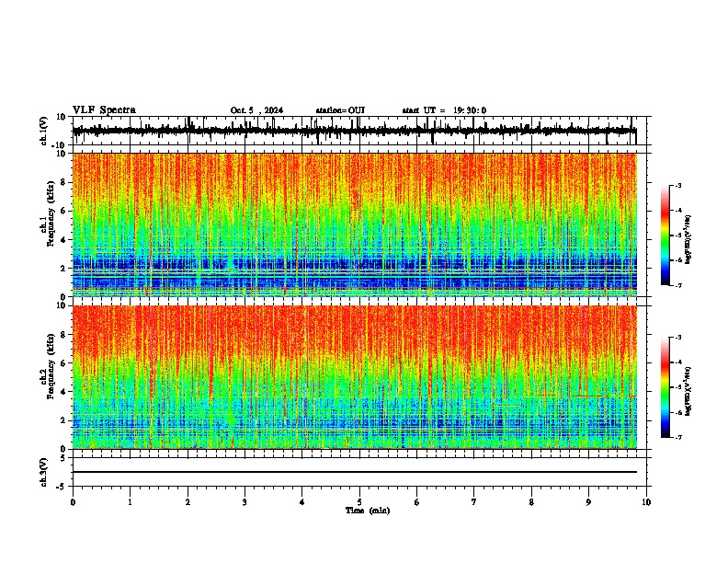The image size is (728, 563).
Task: Click the ch.2 spectrogram color scale bar
Action: tap(665, 387)
